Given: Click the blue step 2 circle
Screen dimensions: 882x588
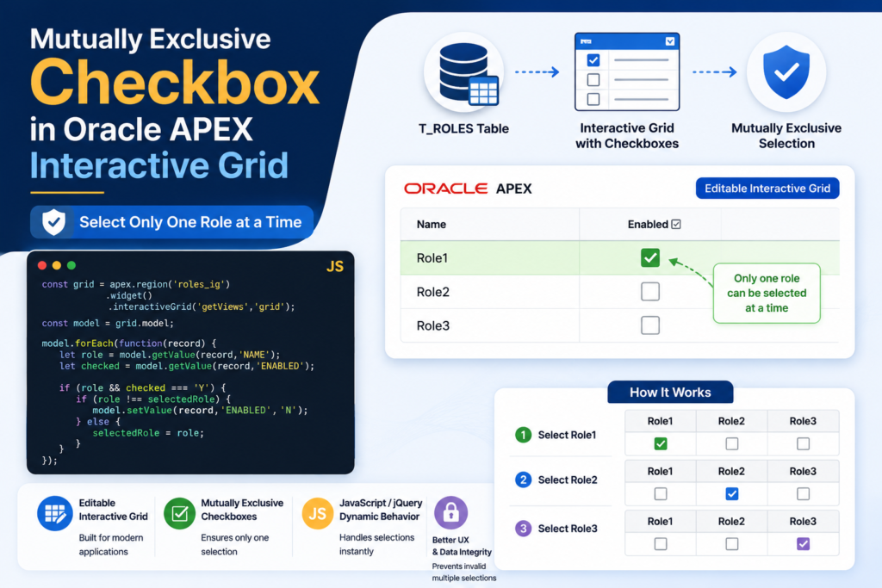Looking at the screenshot, I should pos(523,480).
